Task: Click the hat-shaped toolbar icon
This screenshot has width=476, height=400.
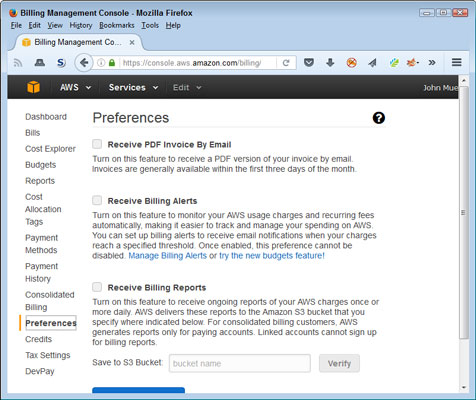Action: 40,62
